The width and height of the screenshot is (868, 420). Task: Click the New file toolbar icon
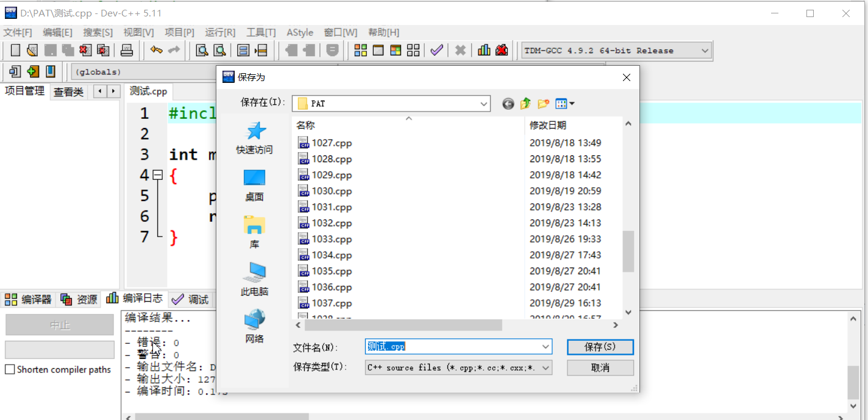point(15,50)
